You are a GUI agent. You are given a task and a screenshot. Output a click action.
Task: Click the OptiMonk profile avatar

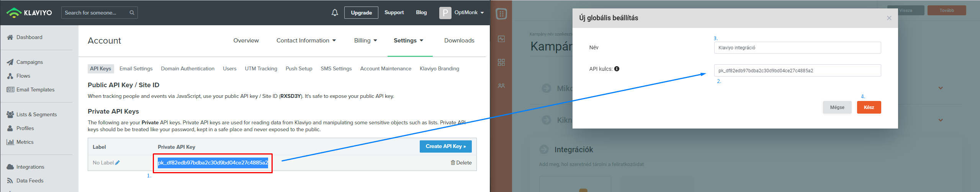[445, 13]
